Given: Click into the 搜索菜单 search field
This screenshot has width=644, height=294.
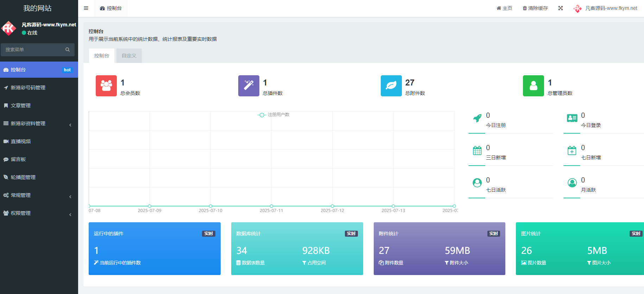Looking at the screenshot, I should 33,50.
